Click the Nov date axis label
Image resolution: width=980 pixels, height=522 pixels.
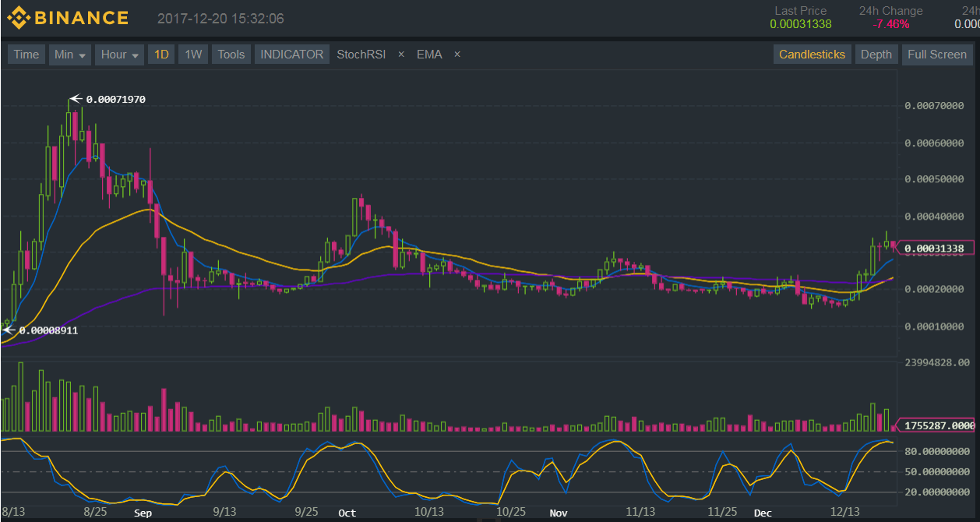(x=559, y=513)
